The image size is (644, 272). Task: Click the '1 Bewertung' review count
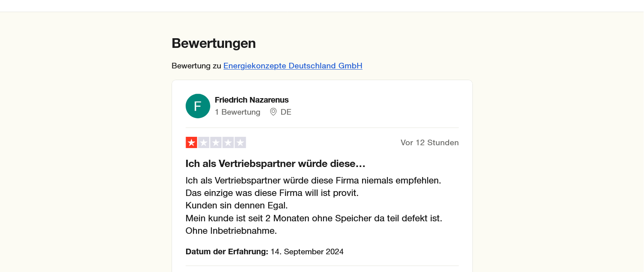(x=237, y=112)
